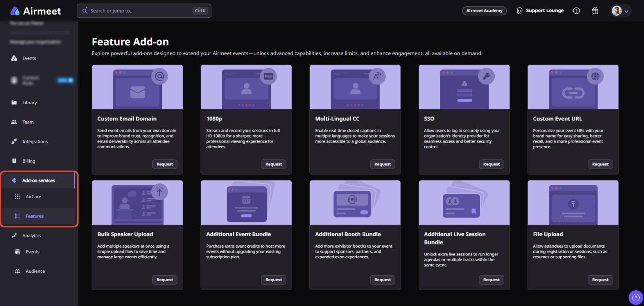Screen dimensions: 644x306
Task: Open the user profile avatar
Action: tap(617, 11)
